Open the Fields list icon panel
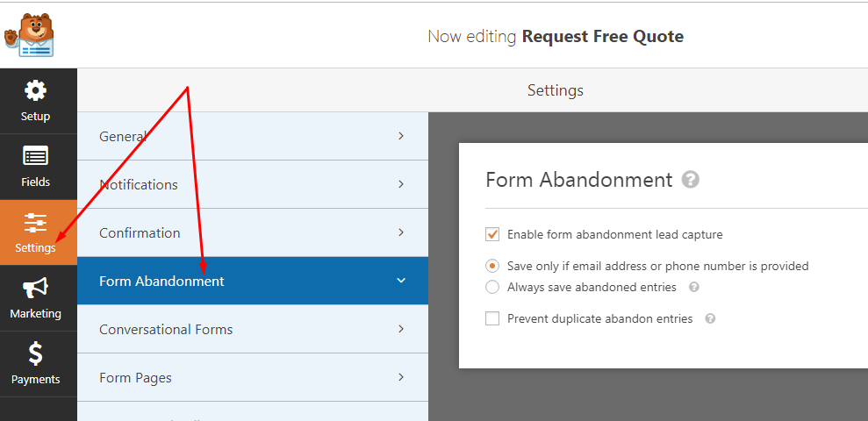Screen dimensions: 868x421 (x=36, y=157)
